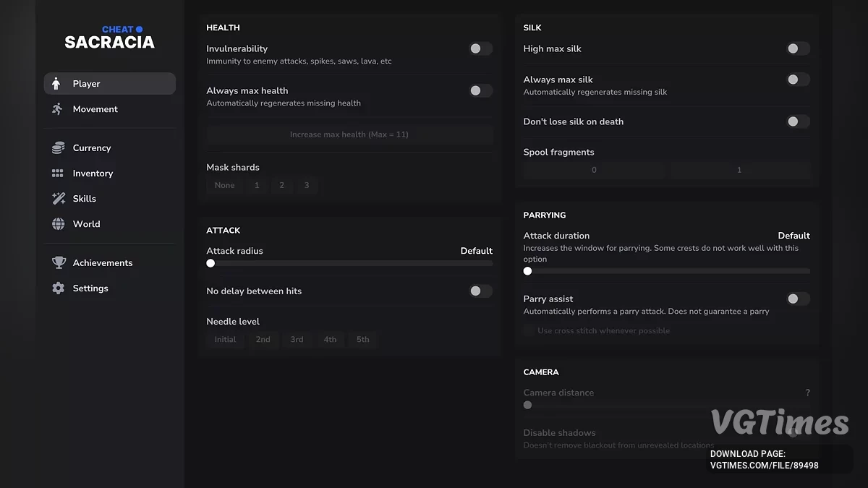This screenshot has height=488, width=868.
Task: Click the World globe icon
Action: point(58,223)
